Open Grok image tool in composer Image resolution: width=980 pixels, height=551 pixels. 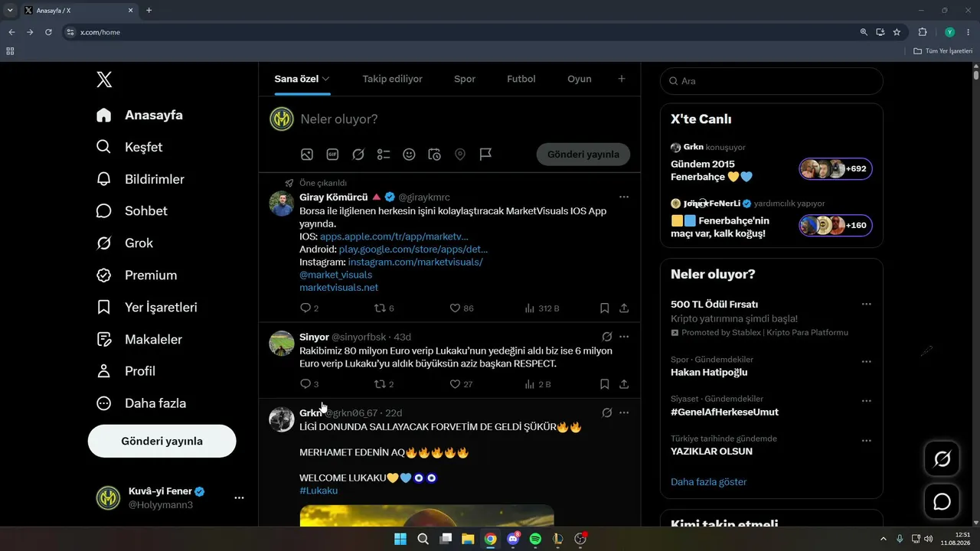358,155
